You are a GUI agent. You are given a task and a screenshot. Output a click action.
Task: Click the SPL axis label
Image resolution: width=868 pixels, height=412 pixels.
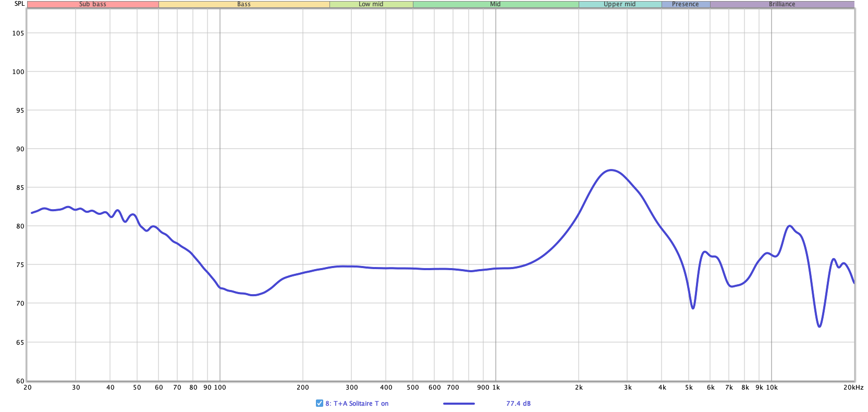[19, 4]
